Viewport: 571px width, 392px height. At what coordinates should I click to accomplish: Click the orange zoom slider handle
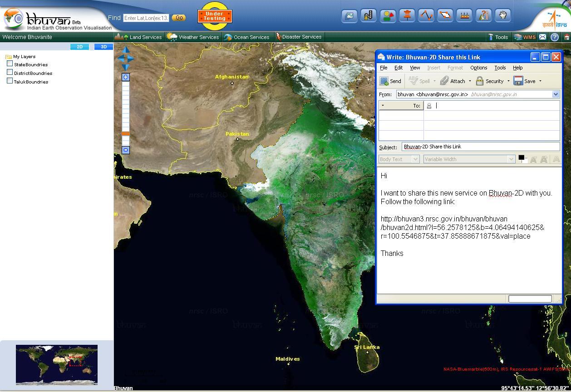(126, 134)
